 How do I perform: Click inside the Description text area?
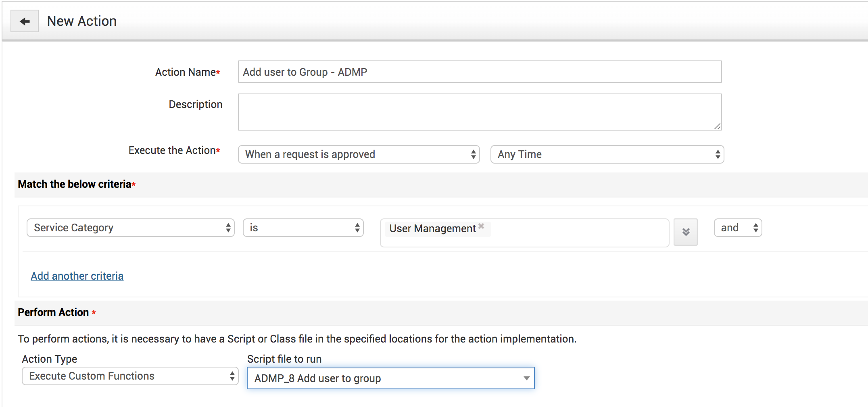click(480, 112)
